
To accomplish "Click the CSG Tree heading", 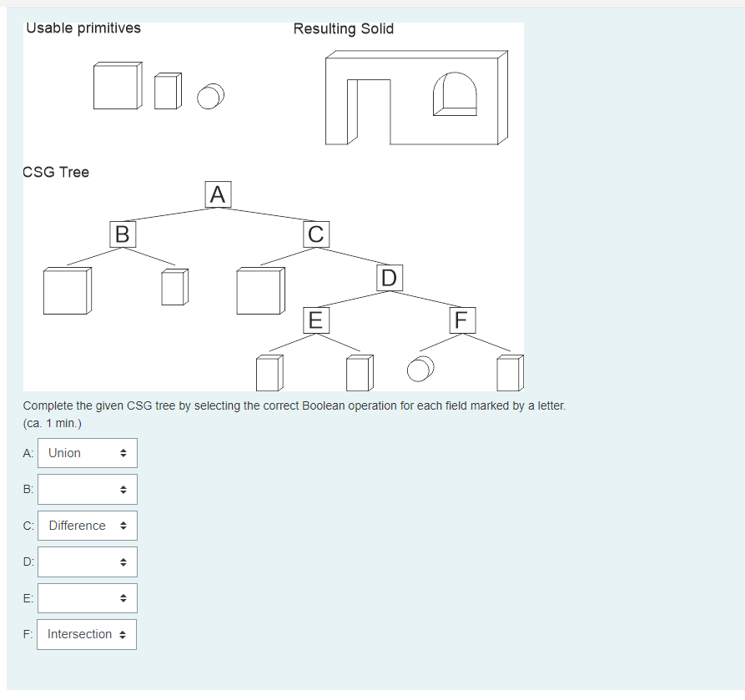I will [x=56, y=172].
